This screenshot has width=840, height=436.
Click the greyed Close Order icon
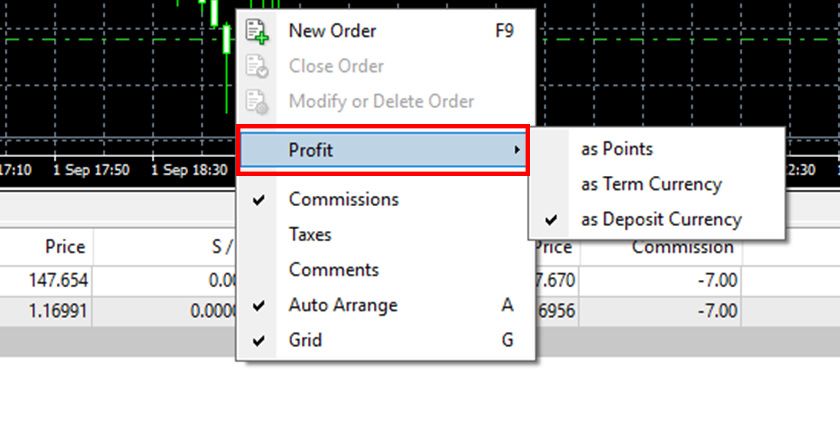coord(257,66)
